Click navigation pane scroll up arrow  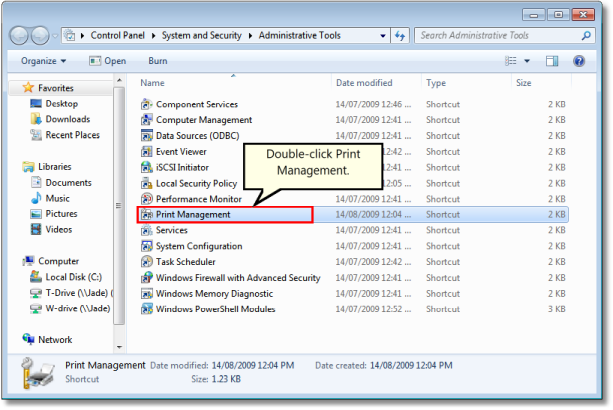119,81
